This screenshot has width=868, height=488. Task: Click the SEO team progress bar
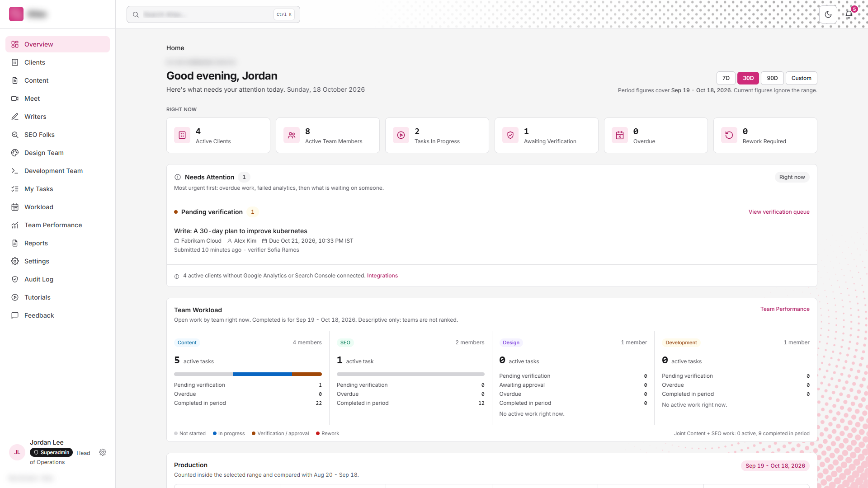tap(410, 374)
